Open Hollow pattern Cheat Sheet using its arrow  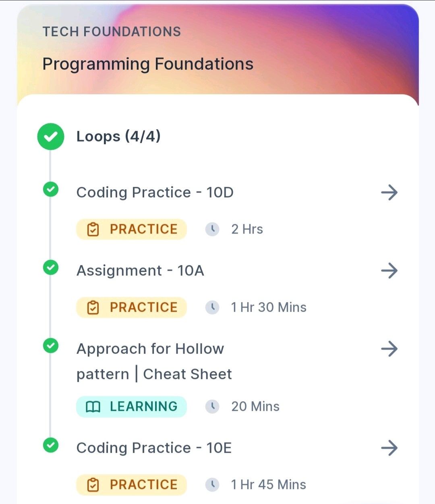click(389, 349)
